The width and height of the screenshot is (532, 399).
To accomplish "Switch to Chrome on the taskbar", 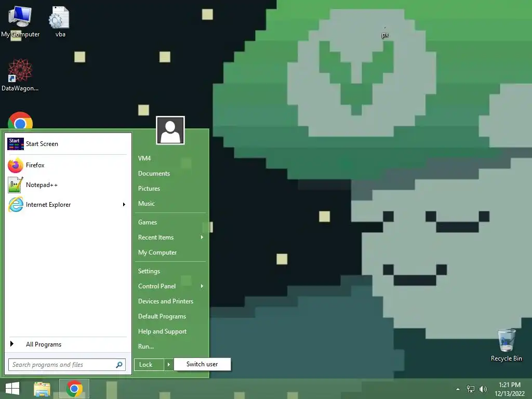I will coord(74,389).
